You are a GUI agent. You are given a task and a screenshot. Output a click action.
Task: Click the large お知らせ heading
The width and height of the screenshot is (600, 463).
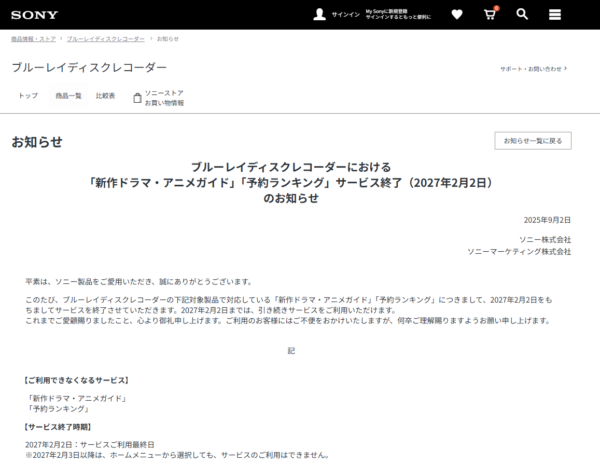37,142
